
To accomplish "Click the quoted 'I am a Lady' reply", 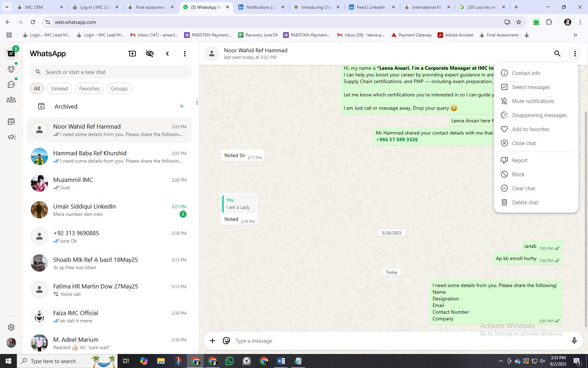I will pos(240,204).
